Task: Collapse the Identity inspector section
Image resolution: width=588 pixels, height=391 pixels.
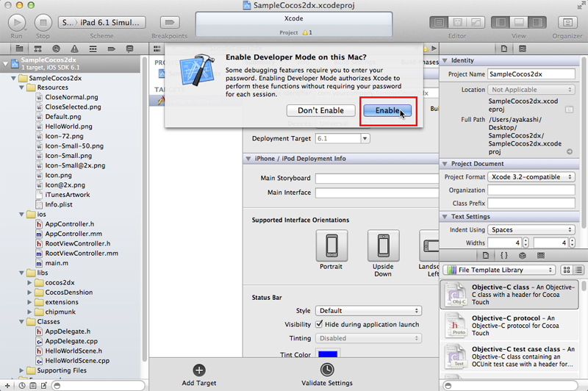Action: click(x=445, y=61)
